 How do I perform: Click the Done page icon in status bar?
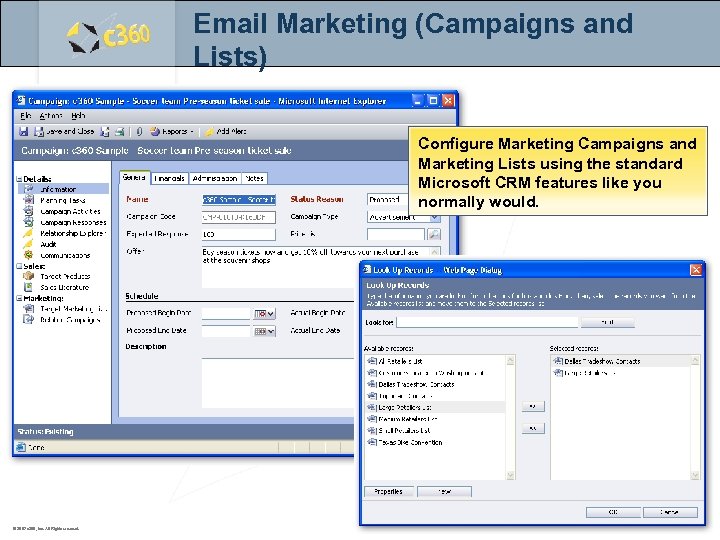[21, 447]
